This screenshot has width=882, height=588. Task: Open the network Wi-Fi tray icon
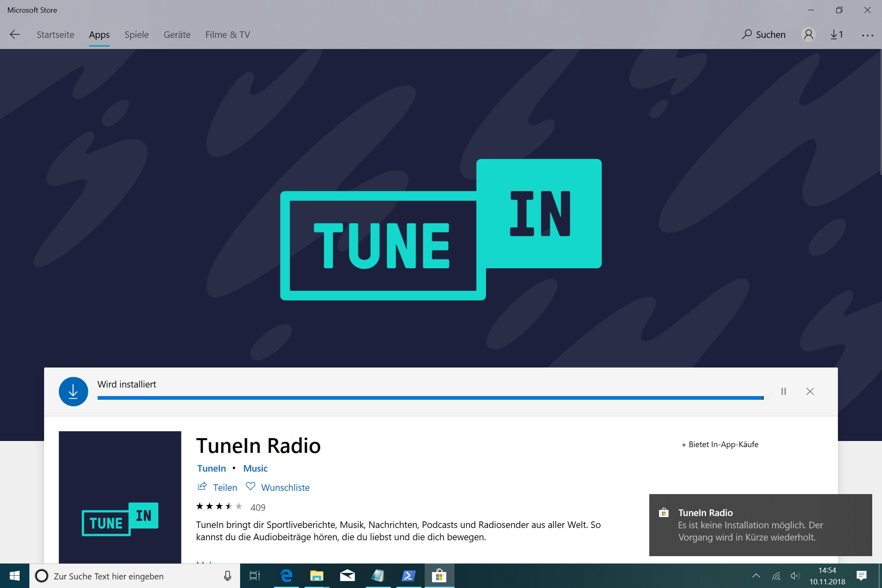point(776,576)
